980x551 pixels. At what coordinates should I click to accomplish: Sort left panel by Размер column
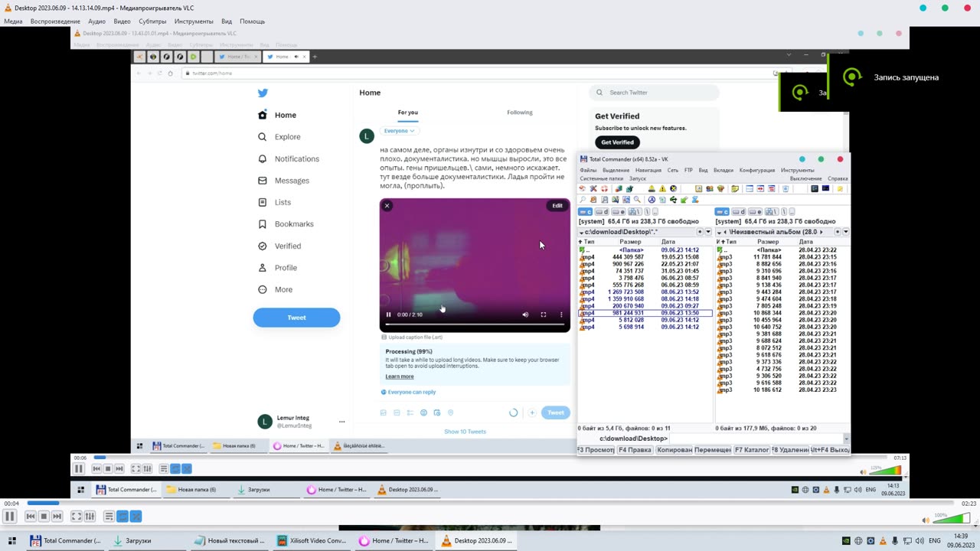[630, 242]
